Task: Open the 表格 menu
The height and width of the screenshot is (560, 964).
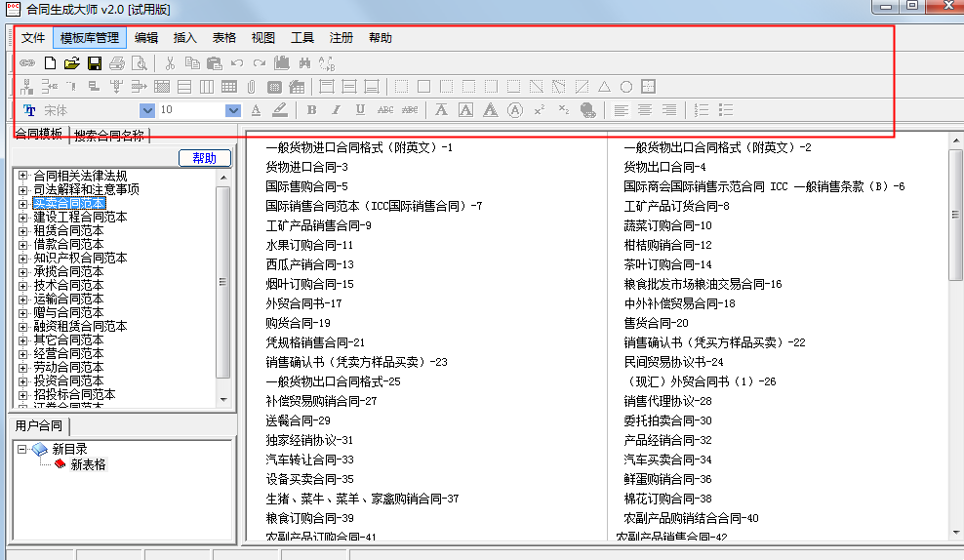Action: click(x=223, y=38)
